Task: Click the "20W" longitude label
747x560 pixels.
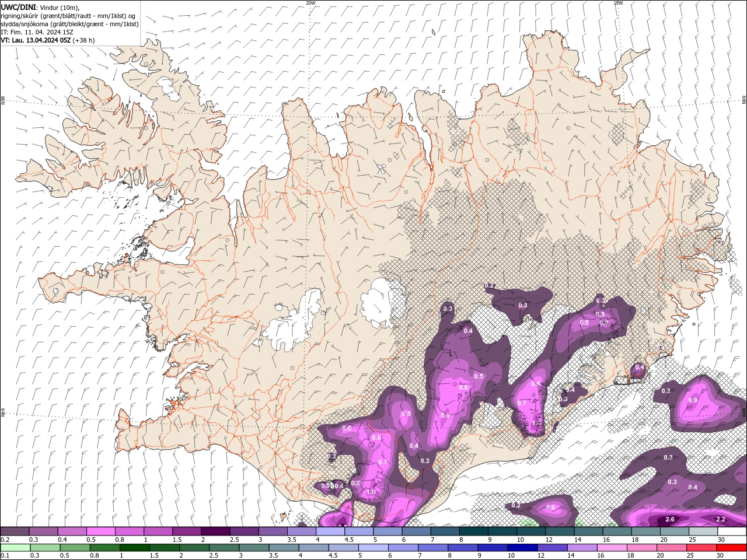Action: [x=310, y=3]
